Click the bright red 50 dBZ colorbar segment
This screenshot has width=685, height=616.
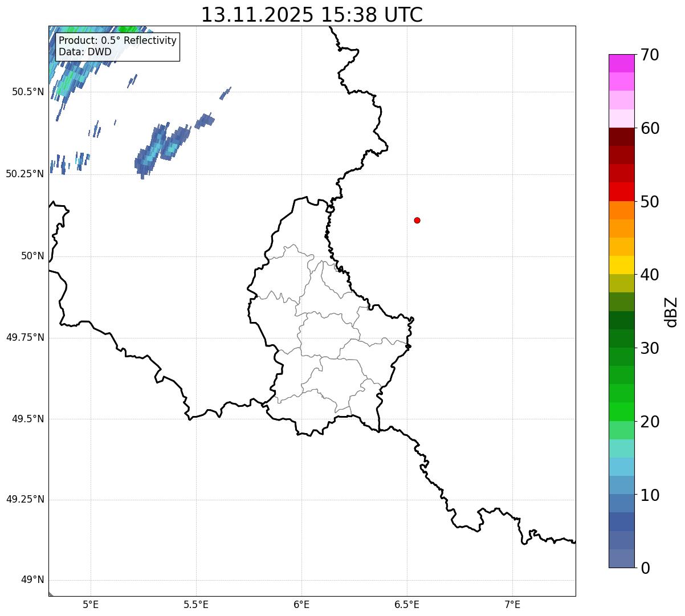tap(621, 192)
